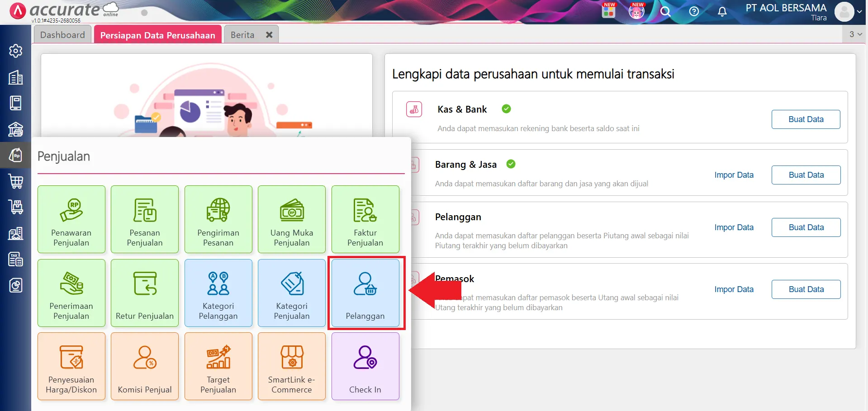Expand the user profile menu arrow
The width and height of the screenshot is (868, 411).
(x=859, y=12)
